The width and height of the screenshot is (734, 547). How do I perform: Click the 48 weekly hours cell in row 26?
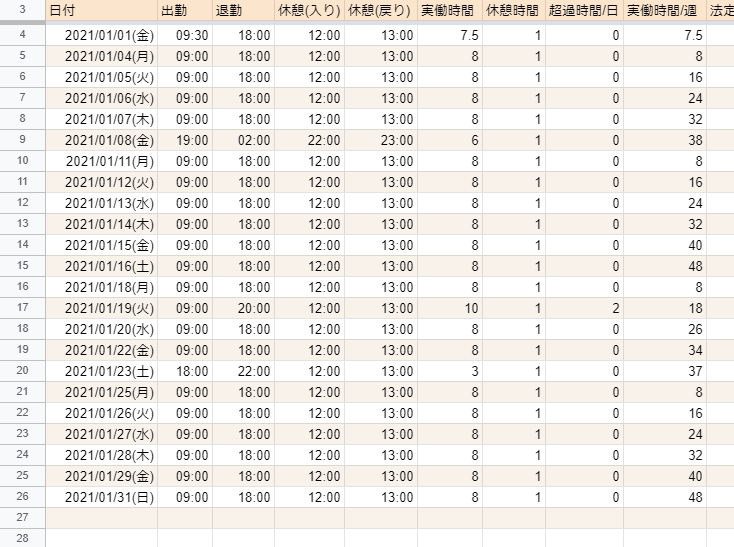click(x=665, y=497)
